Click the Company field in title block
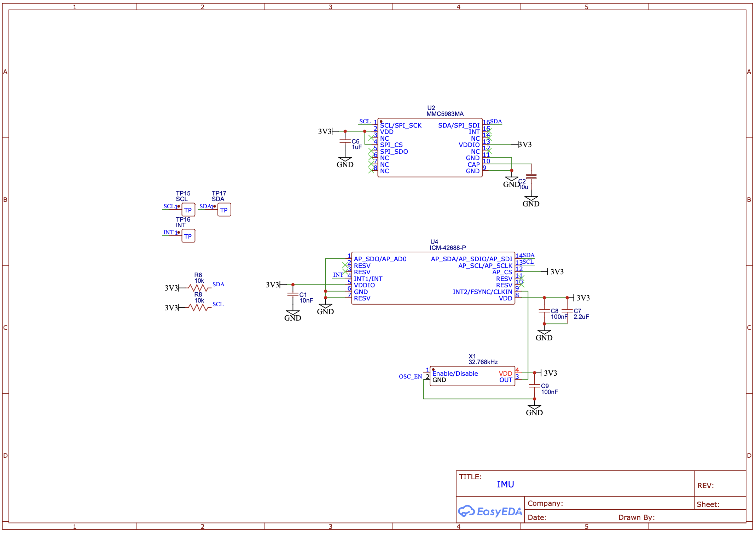Viewport: 756px width, 533px height. pos(546,503)
